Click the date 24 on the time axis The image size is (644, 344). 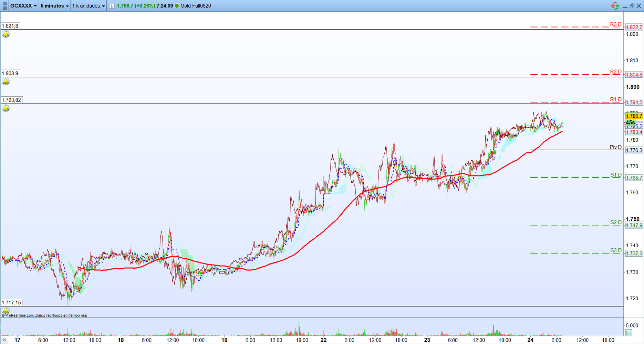tap(530, 340)
